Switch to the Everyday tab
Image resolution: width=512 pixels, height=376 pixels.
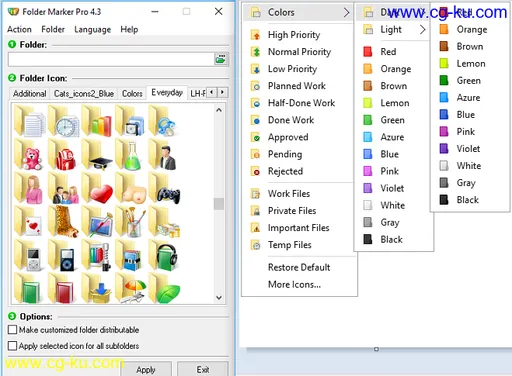tap(167, 92)
